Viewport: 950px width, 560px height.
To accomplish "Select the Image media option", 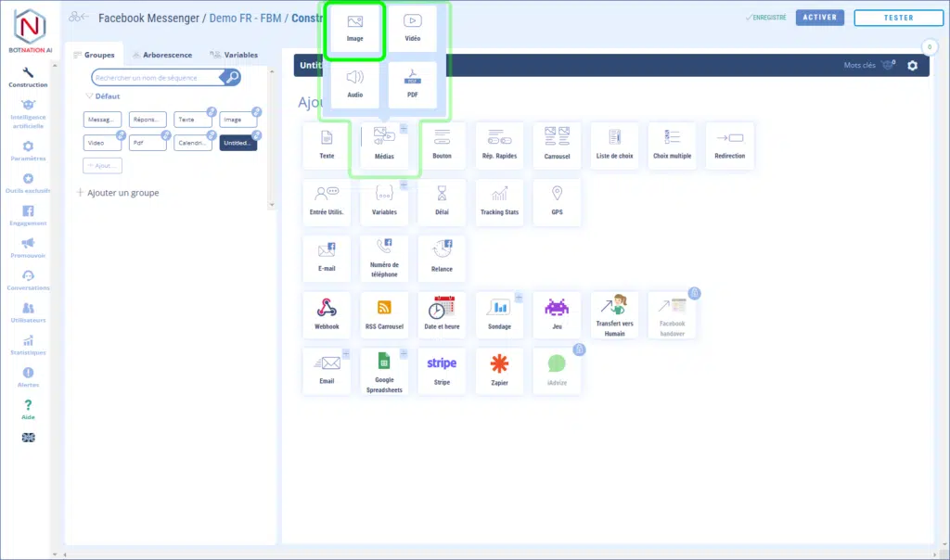I will click(x=354, y=29).
